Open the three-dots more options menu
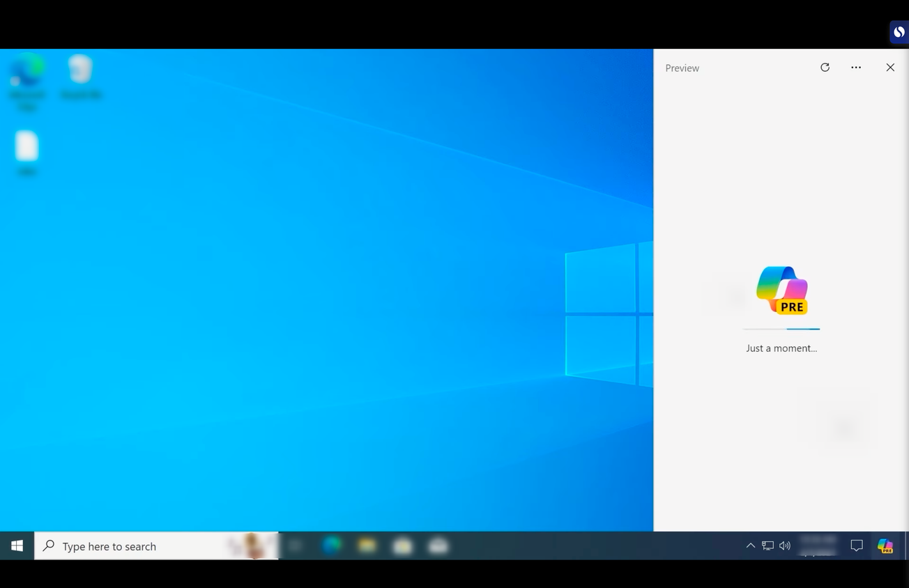Viewport: 909px width, 588px height. pyautogui.click(x=856, y=68)
